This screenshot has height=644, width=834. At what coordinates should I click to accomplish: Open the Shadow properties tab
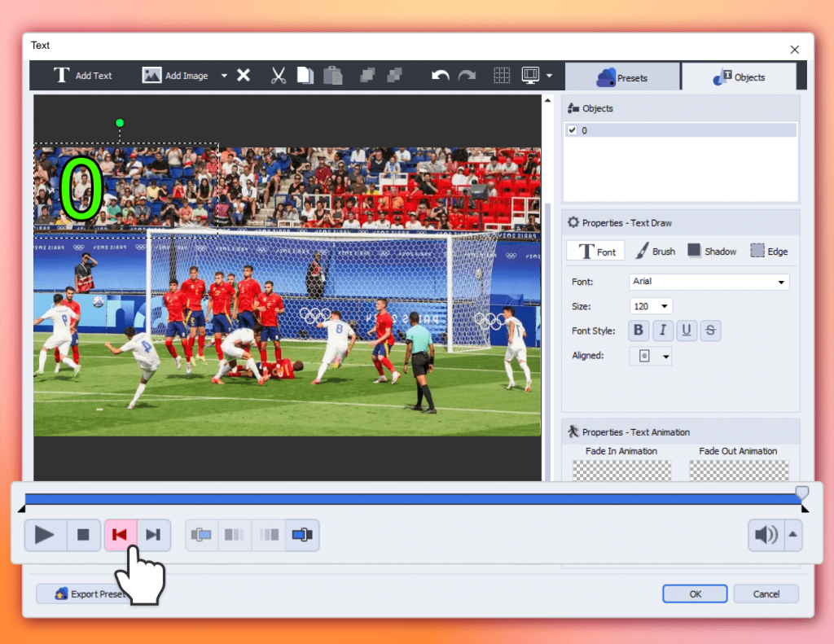click(x=712, y=251)
